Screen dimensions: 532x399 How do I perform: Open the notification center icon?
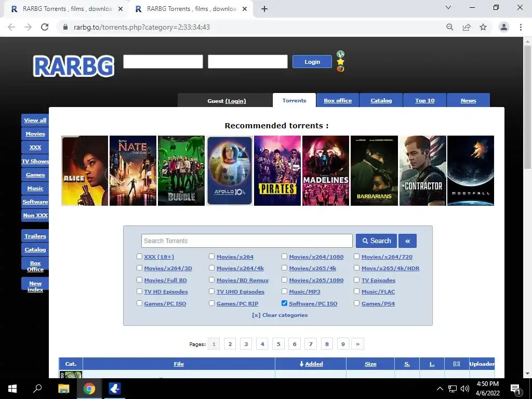click(515, 389)
